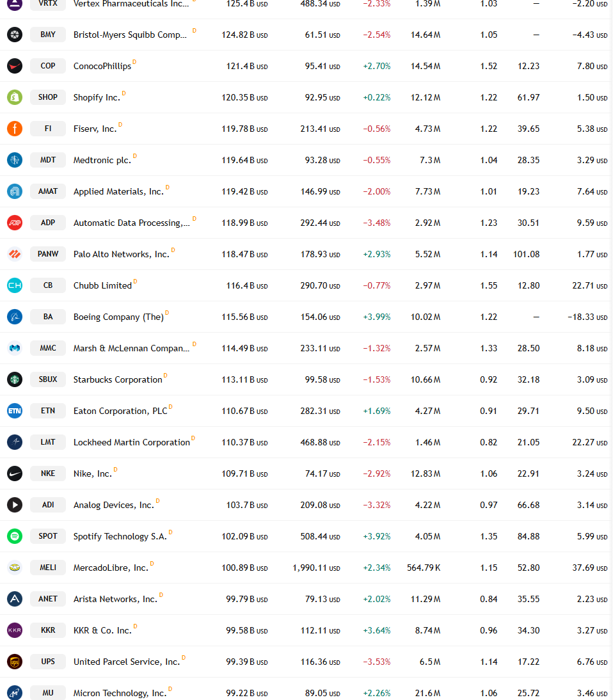Screen dimensions: 613x700
Task: Select the NKE ticker badge
Action: point(48,473)
